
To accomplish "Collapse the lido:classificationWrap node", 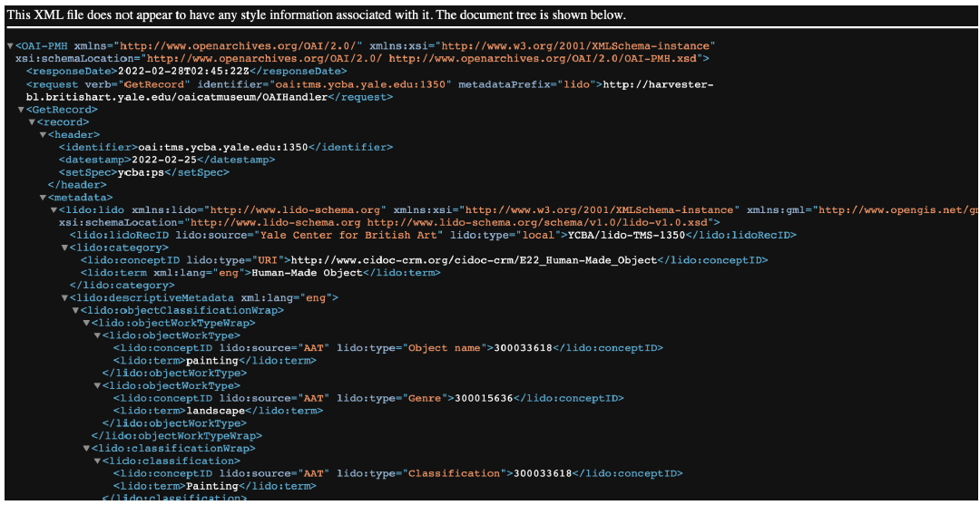I will click(x=86, y=449).
